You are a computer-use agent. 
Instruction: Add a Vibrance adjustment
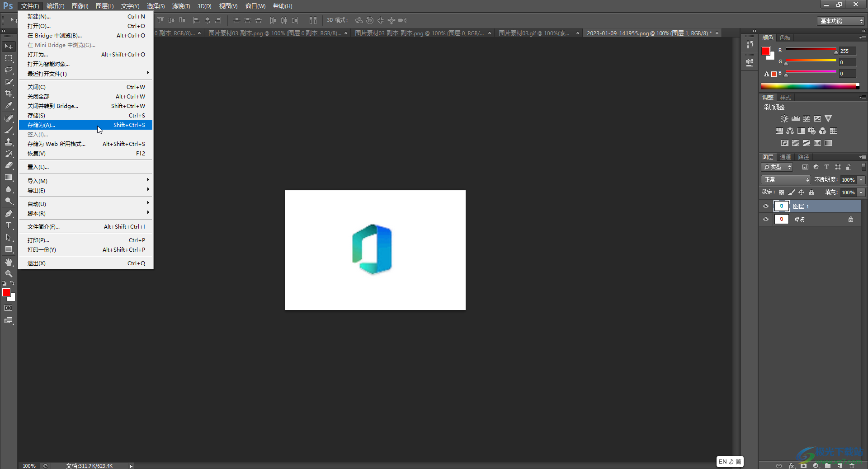coord(828,119)
